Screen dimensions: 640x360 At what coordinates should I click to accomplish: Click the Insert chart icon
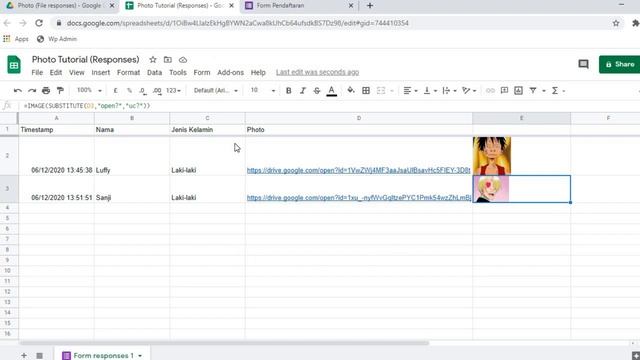[x=518, y=91]
